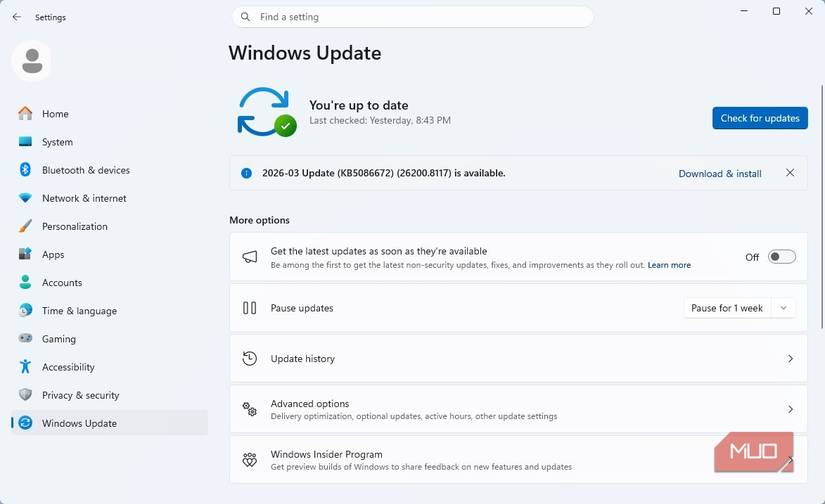Image resolution: width=825 pixels, height=504 pixels.
Task: Click the 'More options' heading
Action: [x=259, y=220]
